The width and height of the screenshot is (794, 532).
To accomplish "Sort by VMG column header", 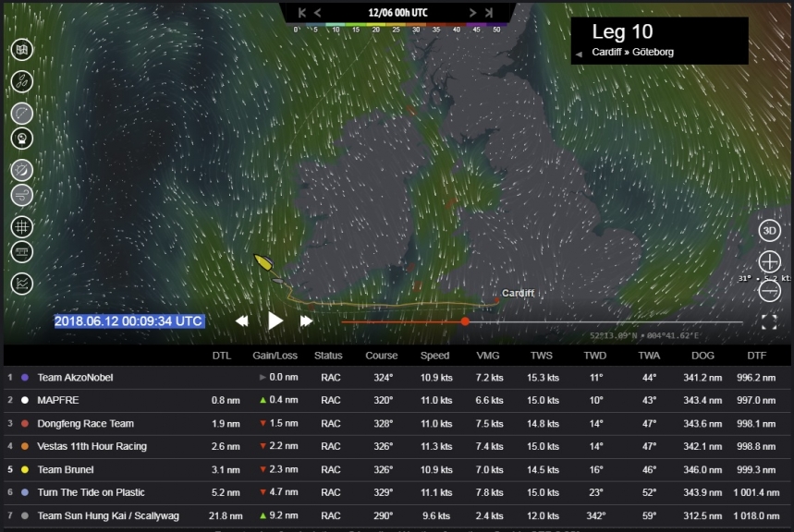I will click(x=488, y=356).
